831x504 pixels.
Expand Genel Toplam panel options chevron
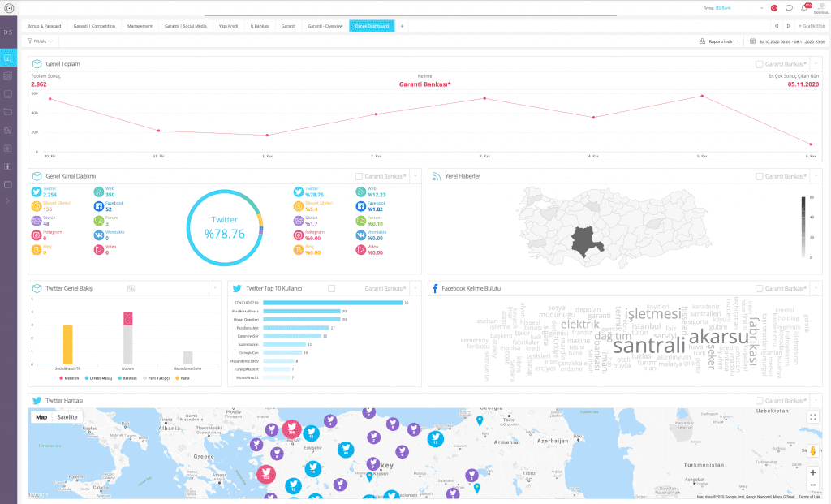coord(816,63)
